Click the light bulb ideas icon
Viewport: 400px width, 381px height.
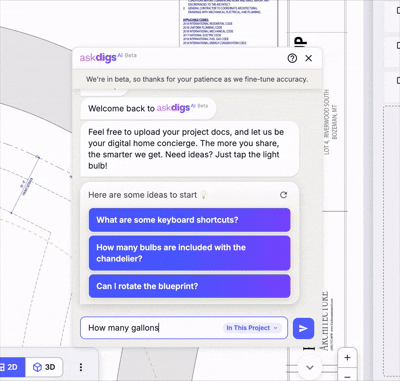[x=204, y=195]
